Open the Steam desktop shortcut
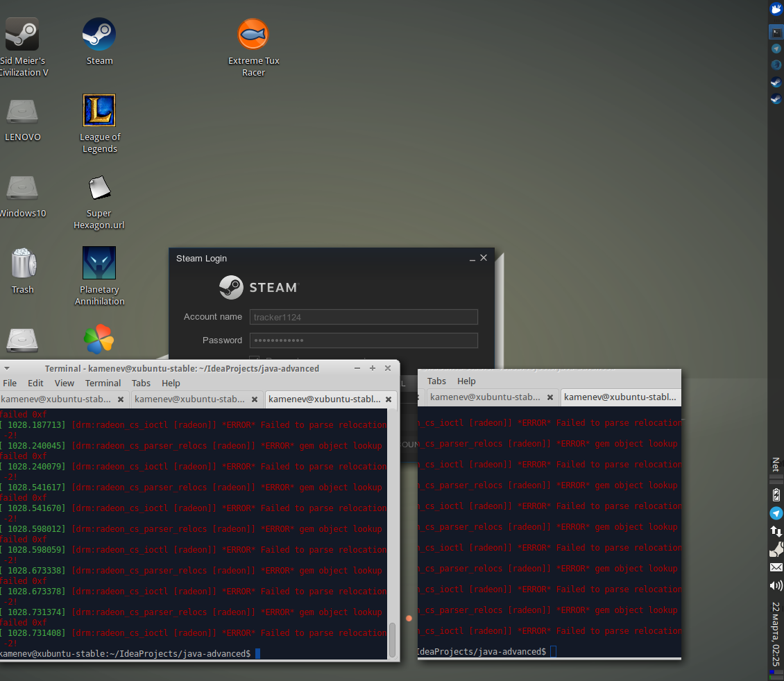 pos(99,35)
